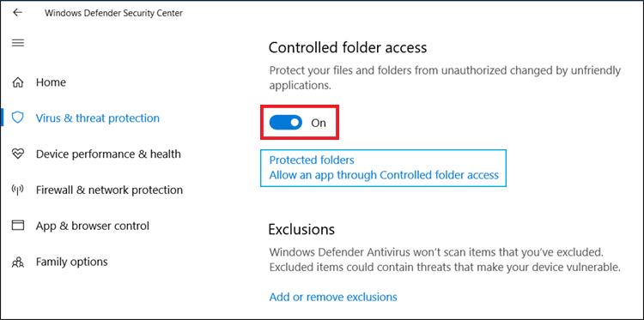
Task: Click the back arrow icon
Action: 17,13
